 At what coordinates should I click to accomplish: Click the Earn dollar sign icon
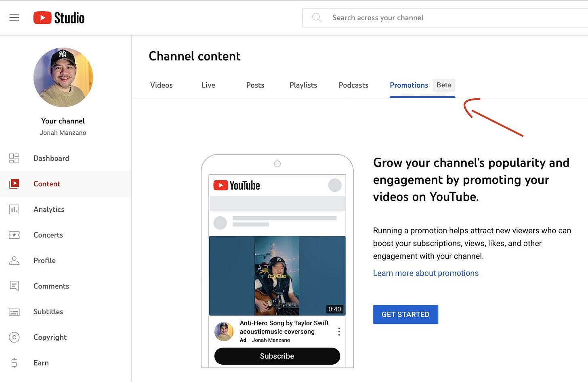[14, 363]
